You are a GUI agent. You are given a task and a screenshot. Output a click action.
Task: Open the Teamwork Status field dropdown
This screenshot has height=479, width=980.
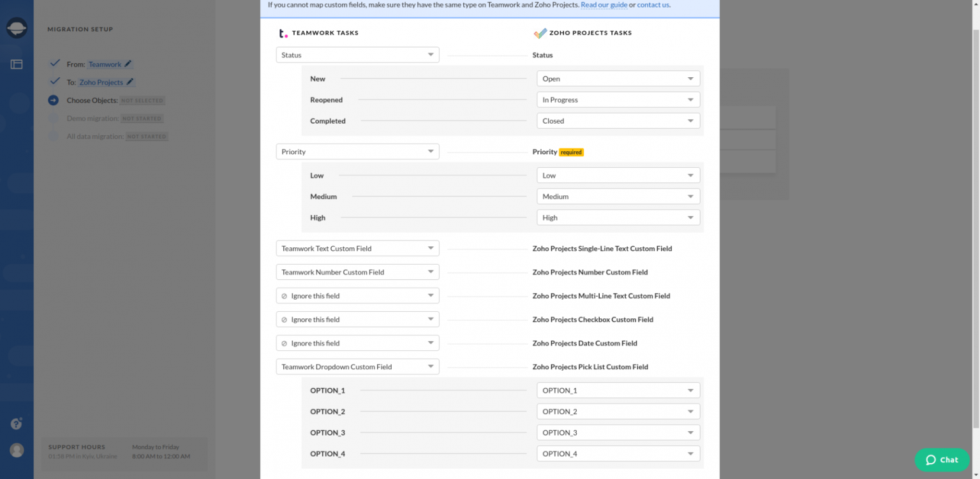[x=357, y=55]
